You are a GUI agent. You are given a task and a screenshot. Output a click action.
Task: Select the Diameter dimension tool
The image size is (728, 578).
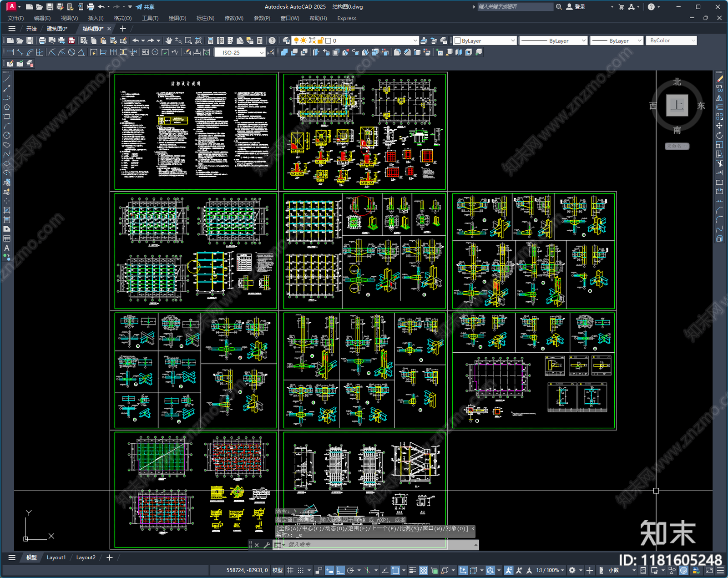(71, 52)
